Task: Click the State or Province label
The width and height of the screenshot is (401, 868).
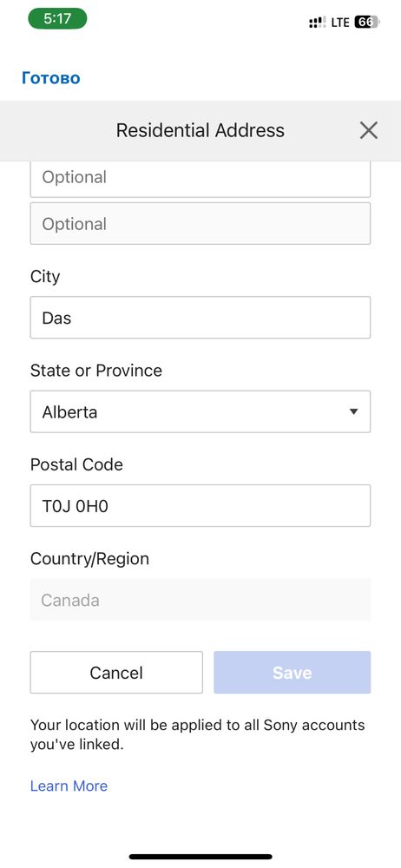Action: (x=96, y=371)
